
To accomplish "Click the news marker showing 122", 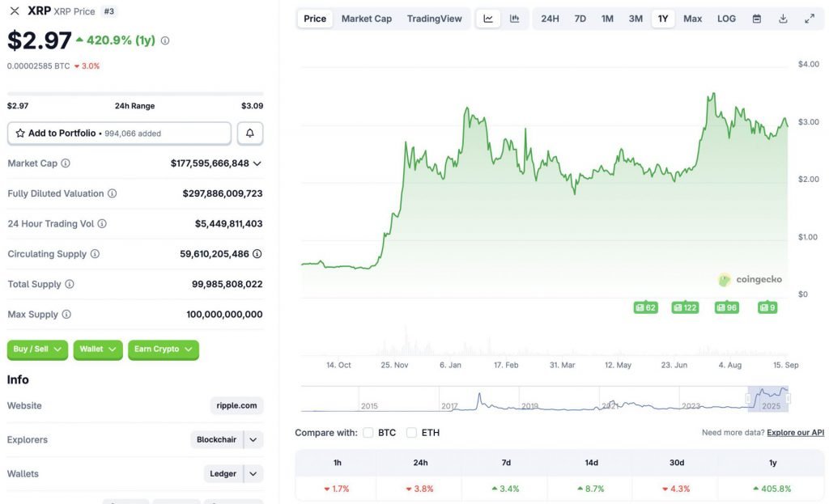I will point(686,307).
